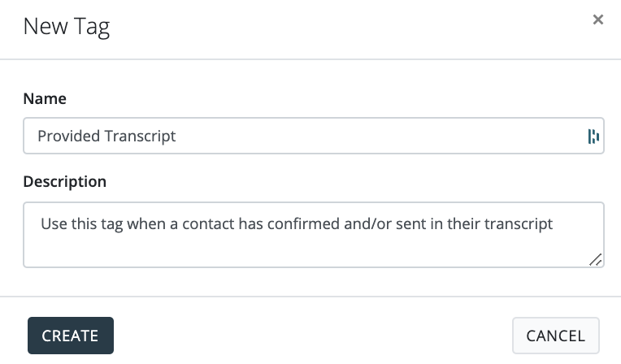The height and width of the screenshot is (364, 621).
Task: Click the word "transcript" ending the description
Action: [519, 223]
